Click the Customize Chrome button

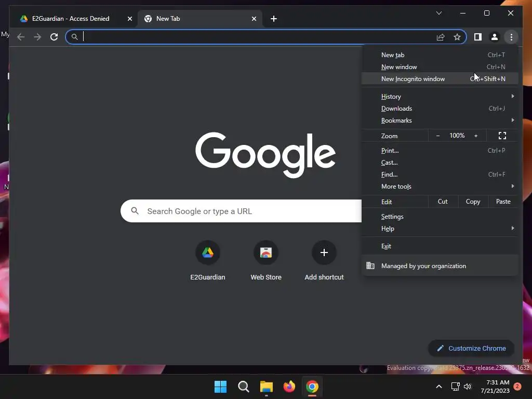(x=471, y=349)
